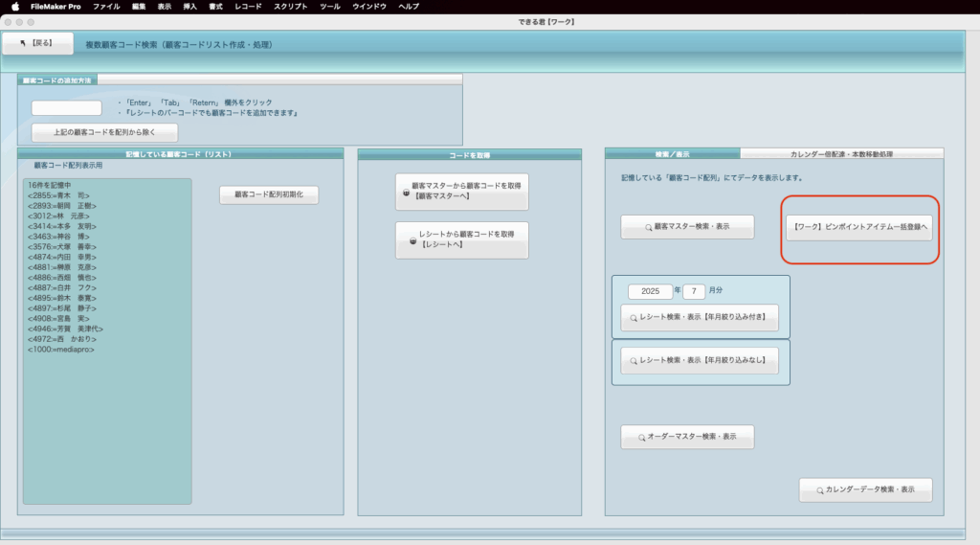Screen dimensions: 980x545
Task: Click the magnifier icon on レシート検索・表示【年月絞り込み付き】
Action: point(634,317)
